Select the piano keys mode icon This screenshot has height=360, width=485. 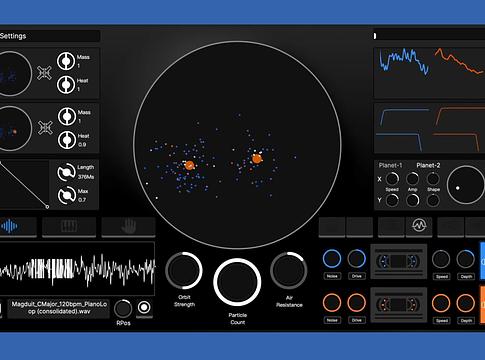tap(69, 227)
